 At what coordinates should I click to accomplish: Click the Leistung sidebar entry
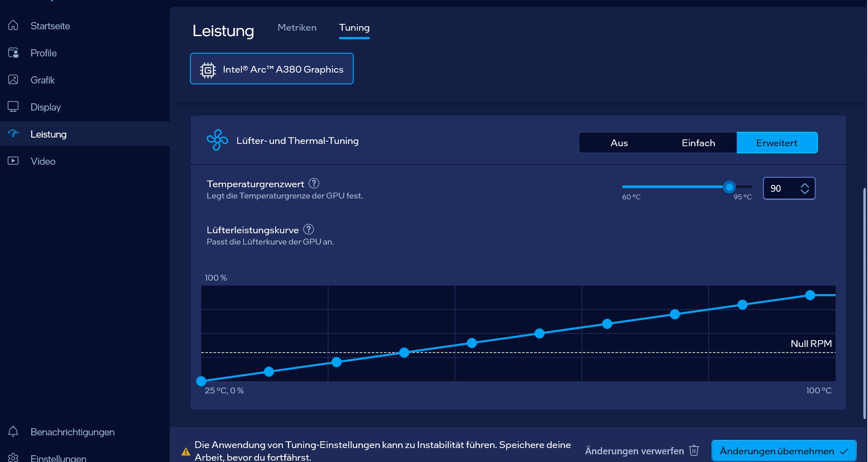click(x=85, y=134)
